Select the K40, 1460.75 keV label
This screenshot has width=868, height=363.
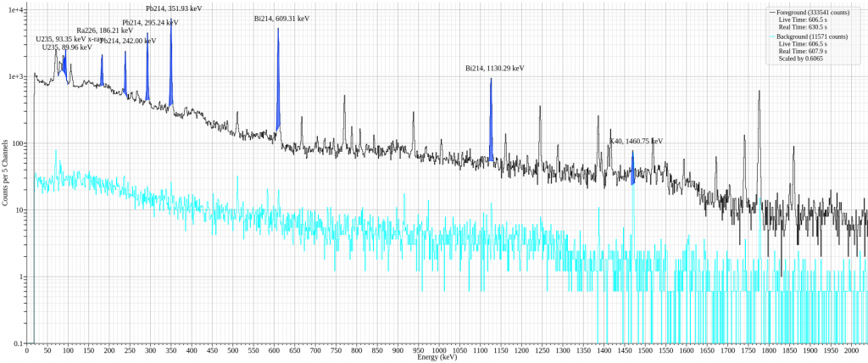(636, 142)
